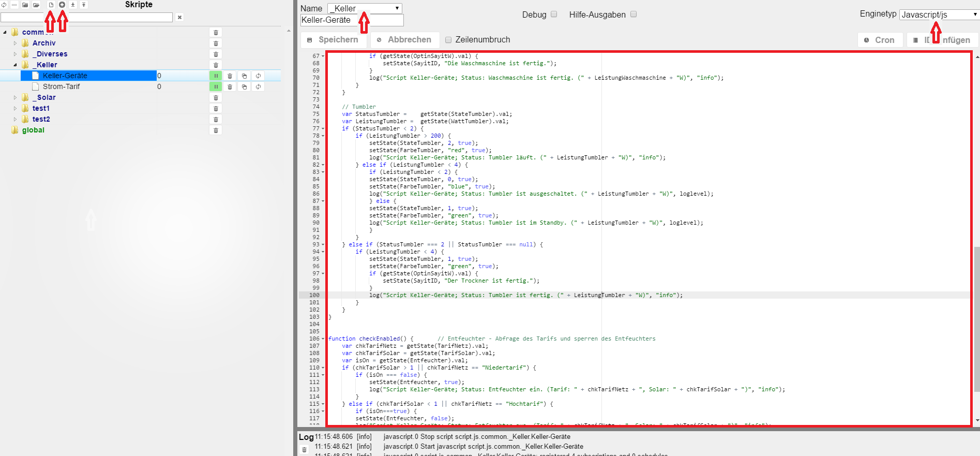Pause the Strom-Tarif script
This screenshot has width=980, height=456.
216,87
